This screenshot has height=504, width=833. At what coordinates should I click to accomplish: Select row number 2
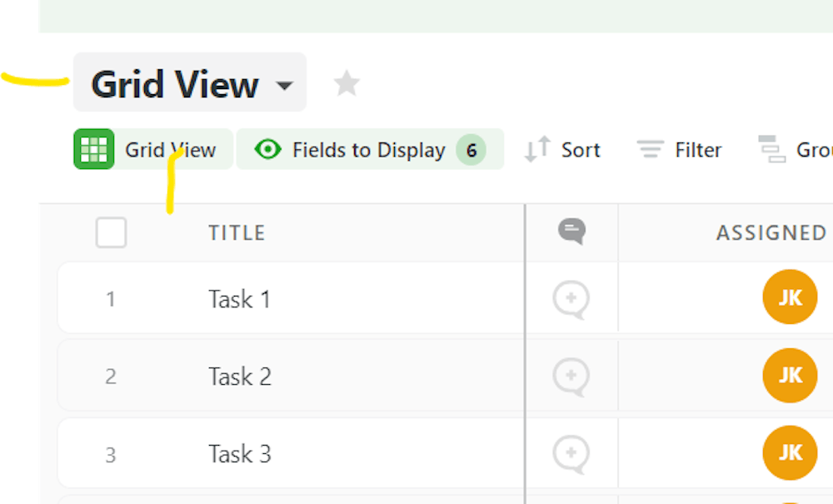click(111, 377)
